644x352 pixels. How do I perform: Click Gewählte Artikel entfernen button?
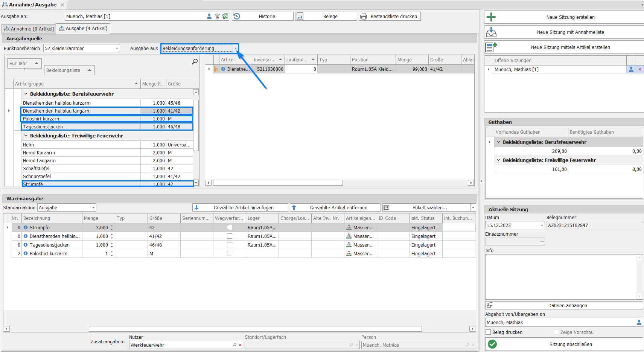point(335,207)
